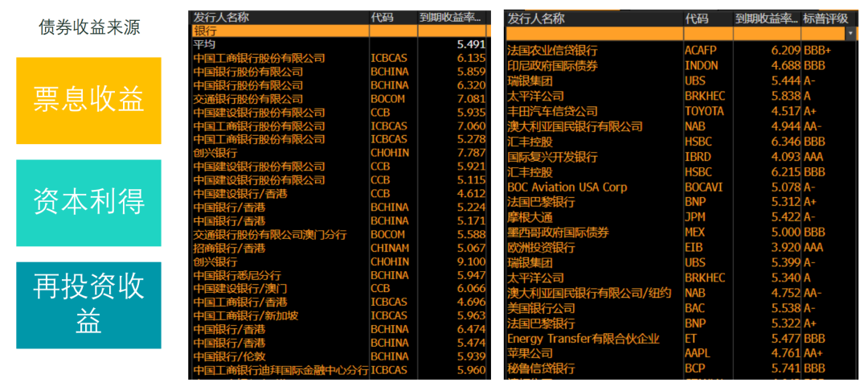Select 澳大利亚国民银行有限公司/纽约 issuer row

(680, 292)
